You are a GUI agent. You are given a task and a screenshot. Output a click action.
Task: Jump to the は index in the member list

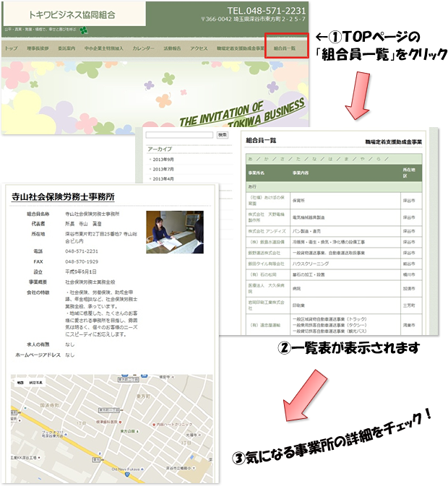[330, 159]
